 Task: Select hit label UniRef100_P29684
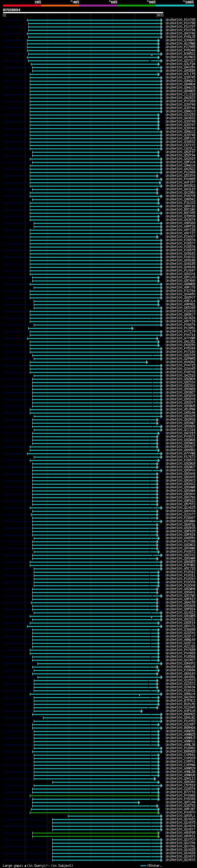click(180, 670)
